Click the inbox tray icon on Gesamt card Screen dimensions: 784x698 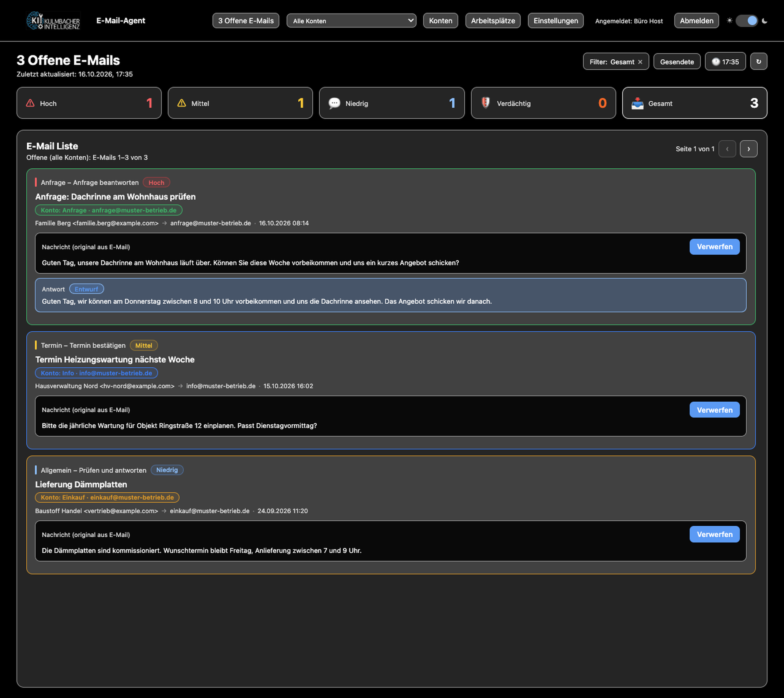point(637,103)
